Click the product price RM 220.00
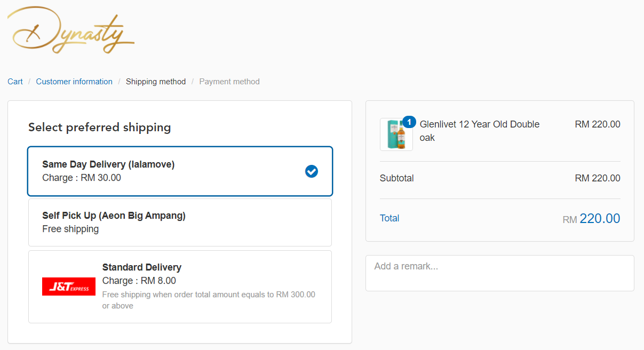Screen dimensions: 644x350 point(598,124)
